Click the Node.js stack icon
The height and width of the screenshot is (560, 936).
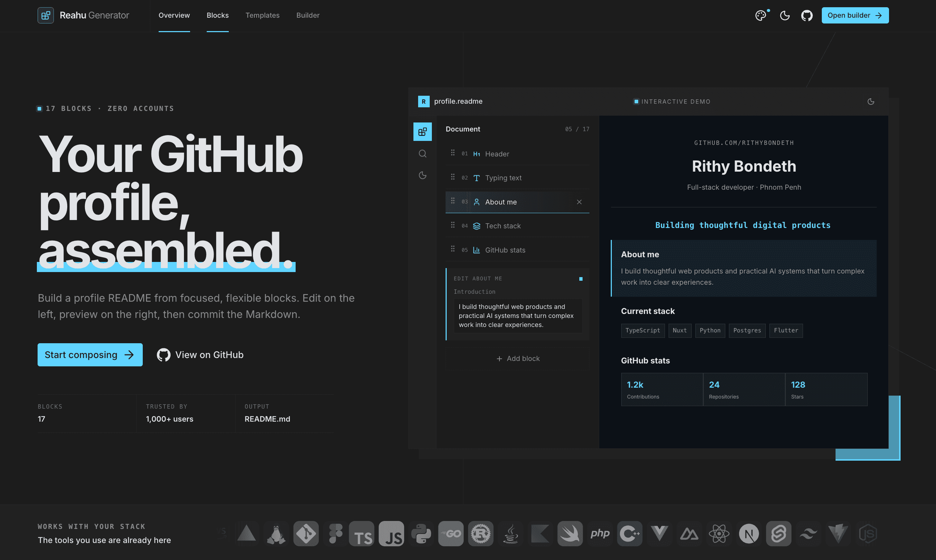[868, 534]
